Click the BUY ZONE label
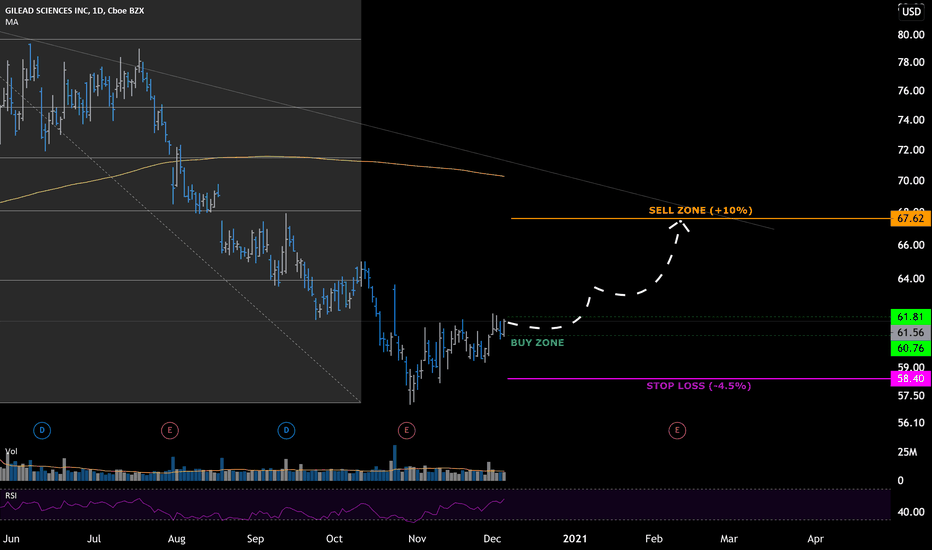 pyautogui.click(x=537, y=342)
